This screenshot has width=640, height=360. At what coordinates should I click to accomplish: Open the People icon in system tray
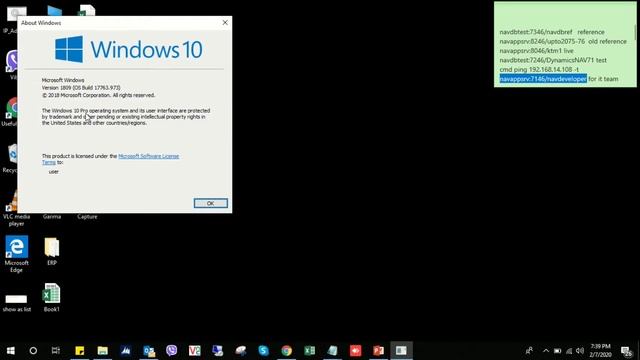tap(529, 351)
